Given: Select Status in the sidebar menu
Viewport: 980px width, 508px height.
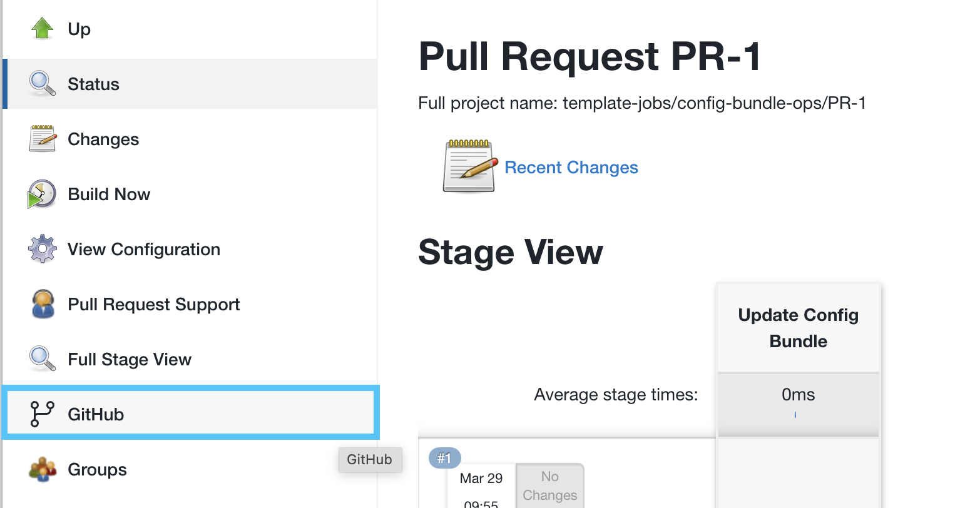Looking at the screenshot, I should coord(93,83).
